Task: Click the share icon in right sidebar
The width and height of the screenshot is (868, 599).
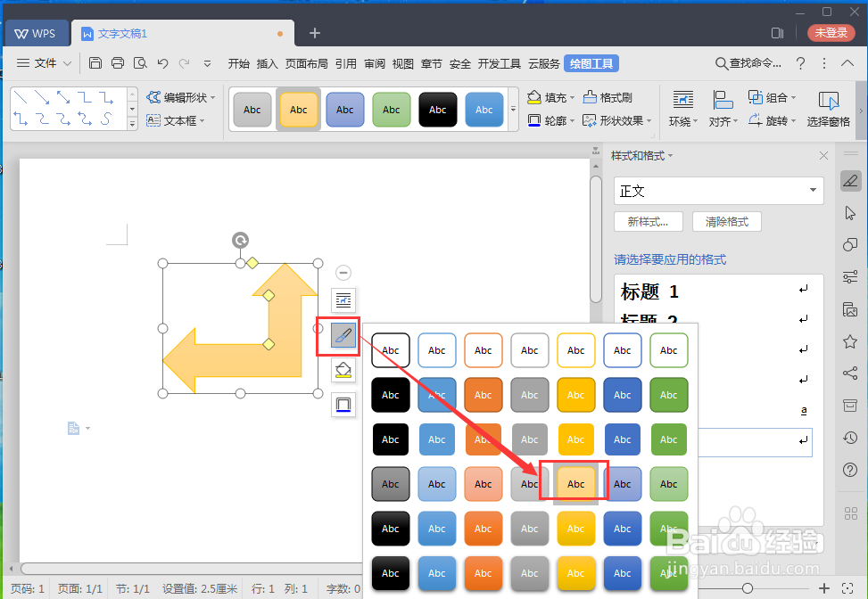Action: [x=850, y=373]
